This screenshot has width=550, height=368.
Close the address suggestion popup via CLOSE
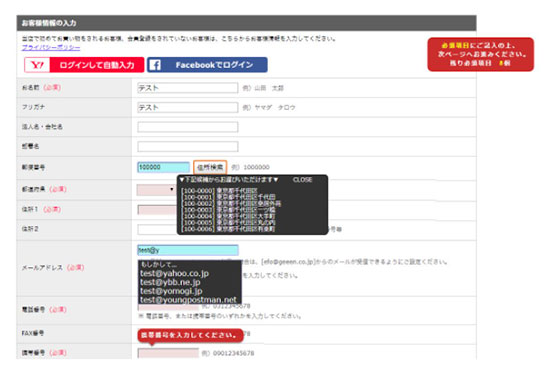(302, 180)
